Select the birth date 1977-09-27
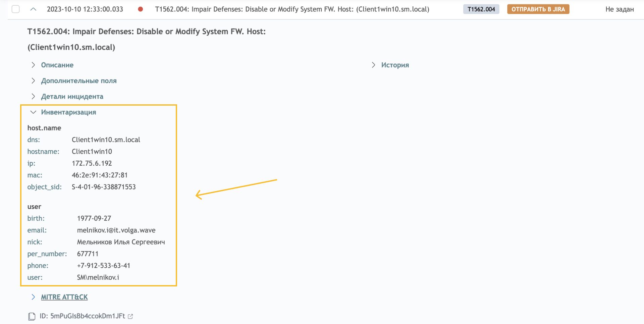The image size is (644, 324). (x=94, y=218)
